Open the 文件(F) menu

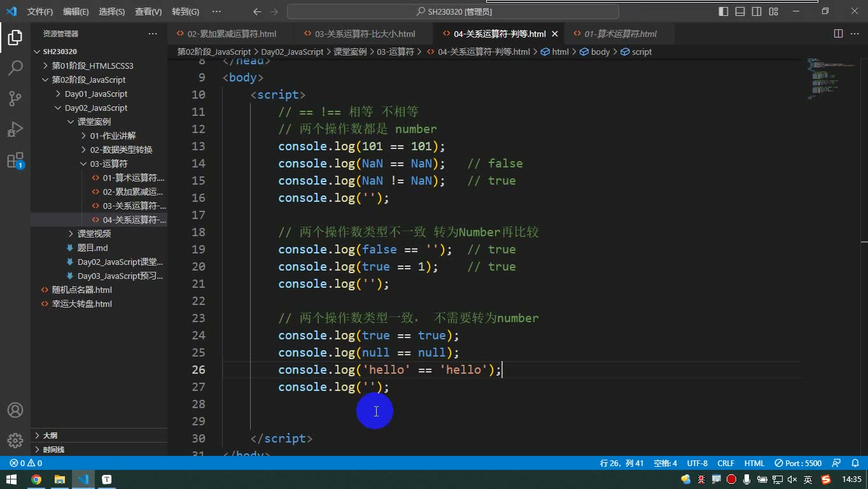(x=40, y=11)
